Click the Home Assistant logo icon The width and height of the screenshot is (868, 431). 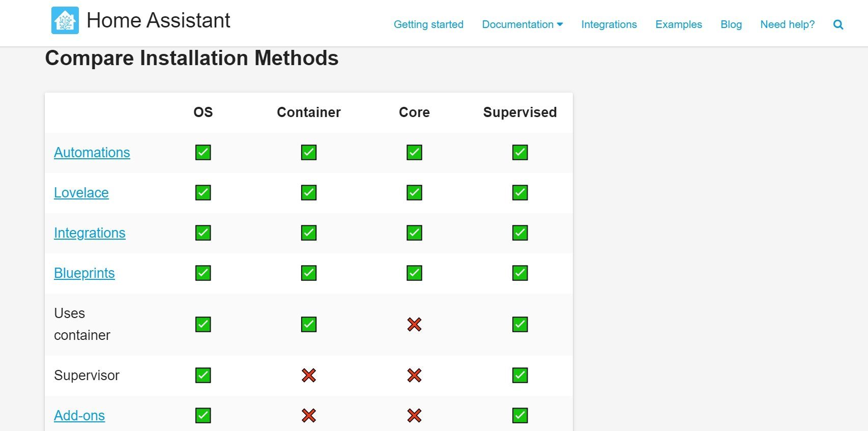[65, 20]
